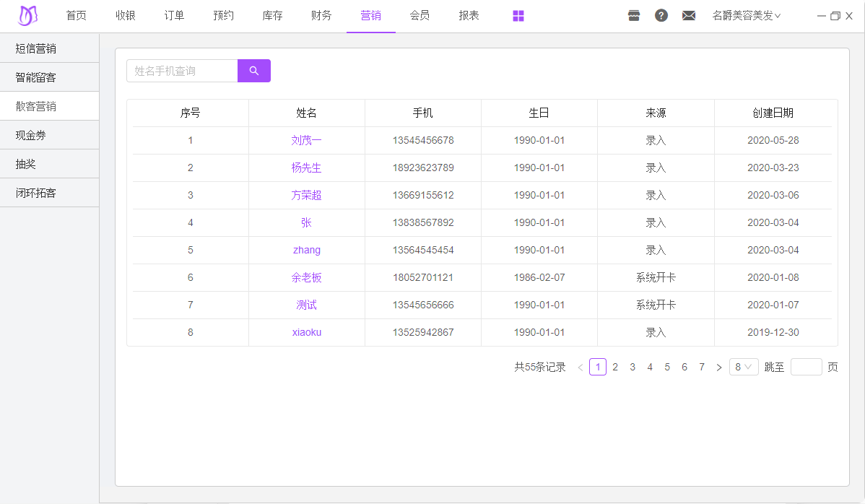Click the purple search magnifier button
The height and width of the screenshot is (504, 865).
tap(253, 71)
